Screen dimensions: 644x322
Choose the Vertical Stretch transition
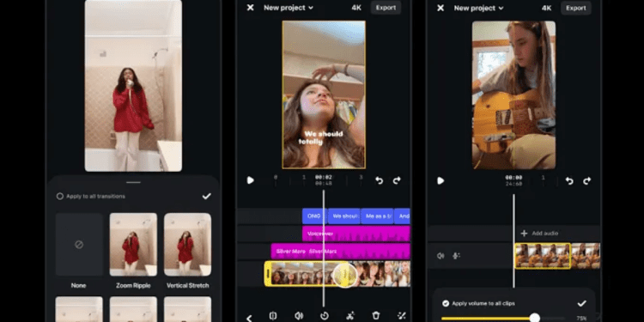point(188,245)
